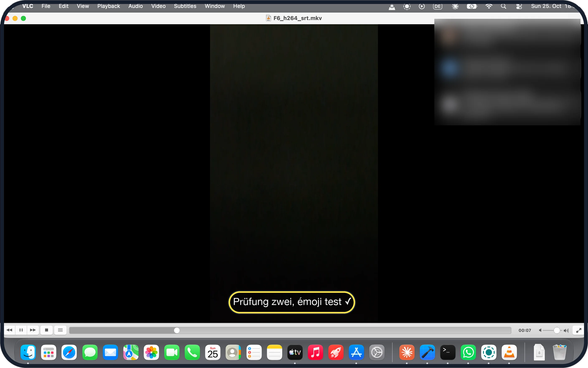Viewport: 588px width, 368px height.
Task: Click the screen recording menu bar icon
Action: click(407, 6)
